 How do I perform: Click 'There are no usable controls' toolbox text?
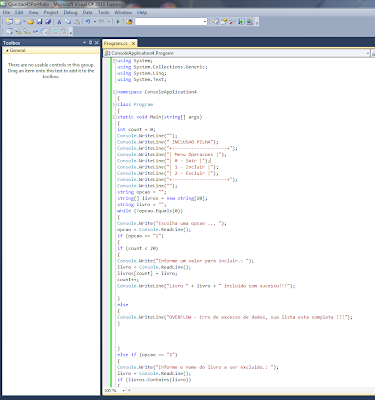tap(51, 71)
